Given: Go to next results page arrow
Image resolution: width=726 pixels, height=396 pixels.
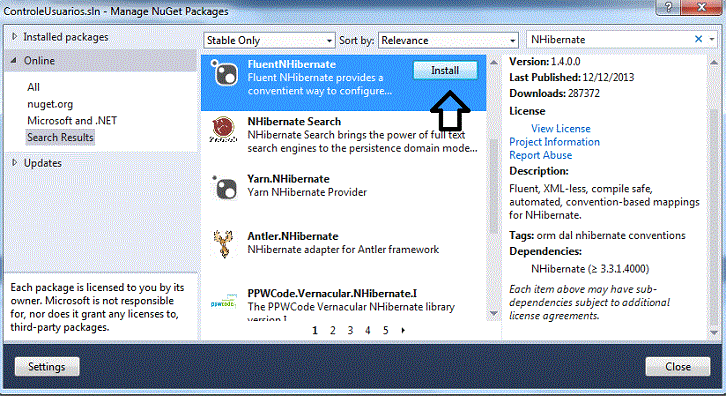Looking at the screenshot, I should 403,330.
